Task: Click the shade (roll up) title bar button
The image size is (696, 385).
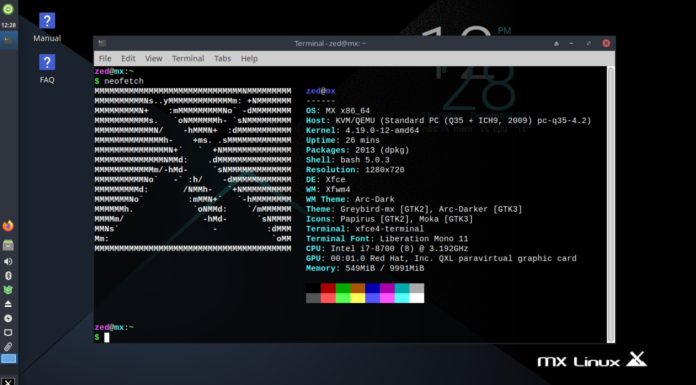Action: click(x=557, y=44)
